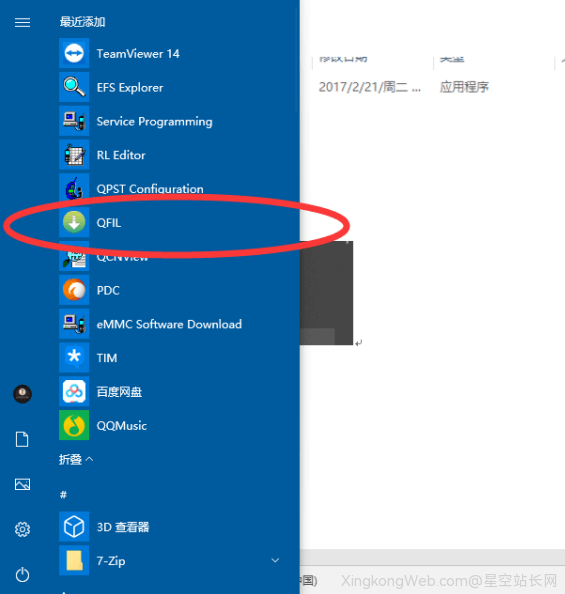Expand the 7-Zip folder chevron
Viewport: 565px width, 594px height.
[x=275, y=560]
